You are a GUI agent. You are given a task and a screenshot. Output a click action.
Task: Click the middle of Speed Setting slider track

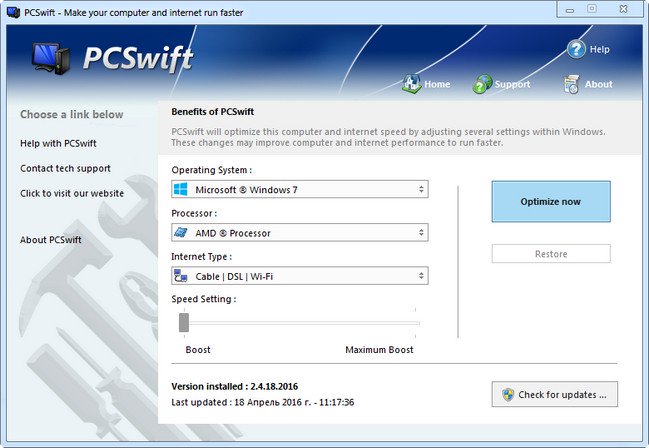pyautogui.click(x=300, y=323)
